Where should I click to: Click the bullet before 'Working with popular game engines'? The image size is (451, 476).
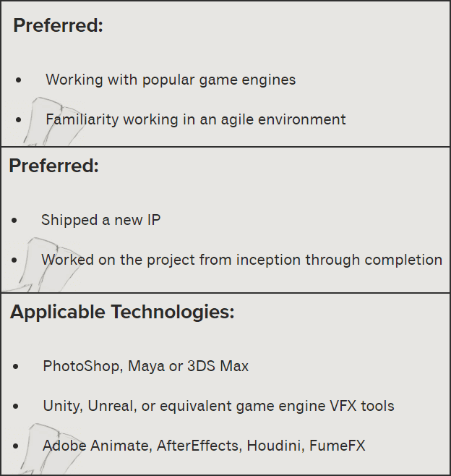[19, 80]
